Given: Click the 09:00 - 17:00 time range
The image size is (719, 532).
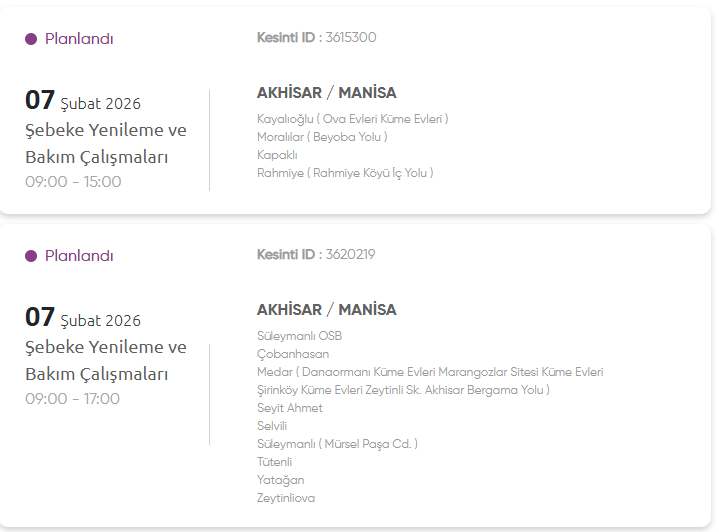Looking at the screenshot, I should point(72,399).
